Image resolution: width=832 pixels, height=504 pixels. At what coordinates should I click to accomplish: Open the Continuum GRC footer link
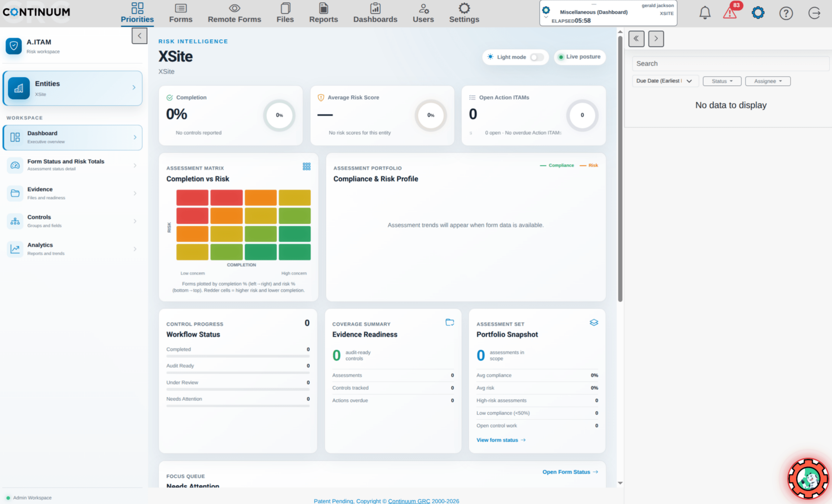tap(409, 501)
